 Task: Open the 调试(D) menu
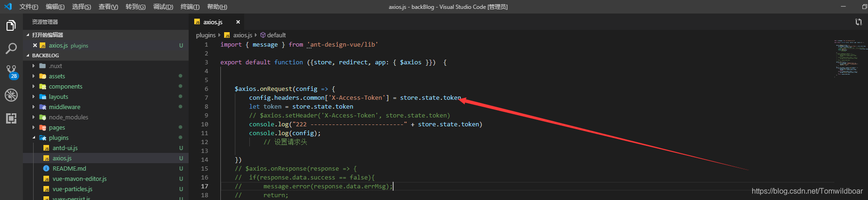pyautogui.click(x=163, y=7)
